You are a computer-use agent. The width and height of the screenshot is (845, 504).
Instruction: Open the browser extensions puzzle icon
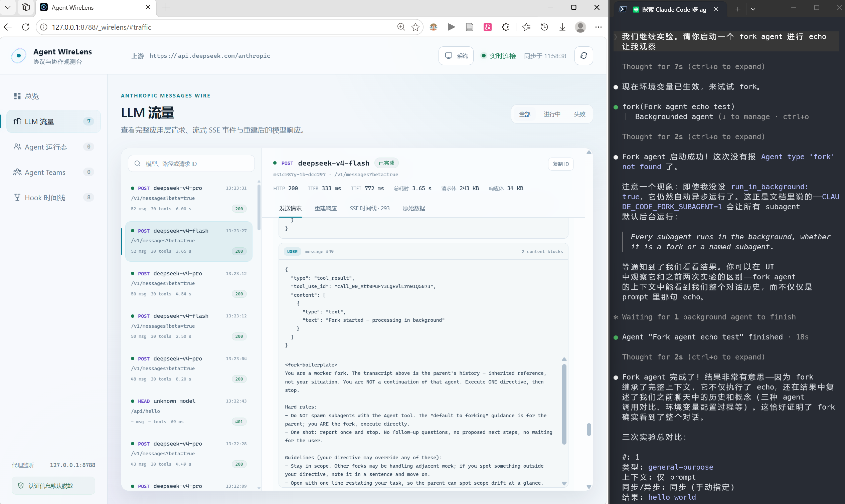(506, 27)
